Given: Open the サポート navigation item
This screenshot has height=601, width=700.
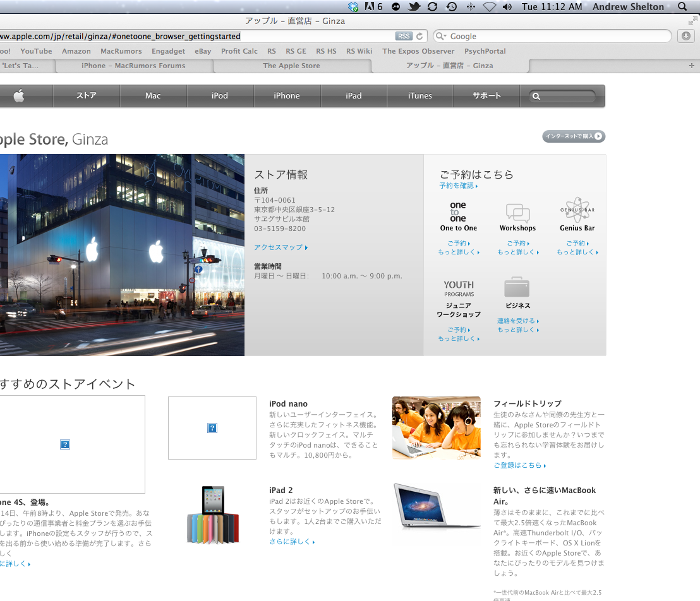Looking at the screenshot, I should (486, 95).
